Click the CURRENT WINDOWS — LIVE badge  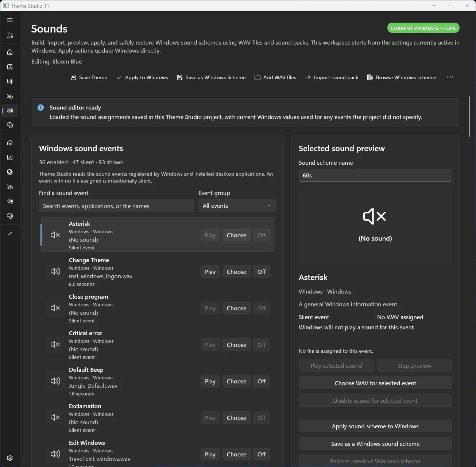[x=423, y=28]
